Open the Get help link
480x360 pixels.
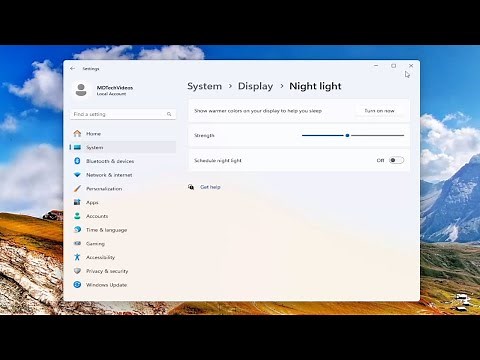(x=210, y=187)
